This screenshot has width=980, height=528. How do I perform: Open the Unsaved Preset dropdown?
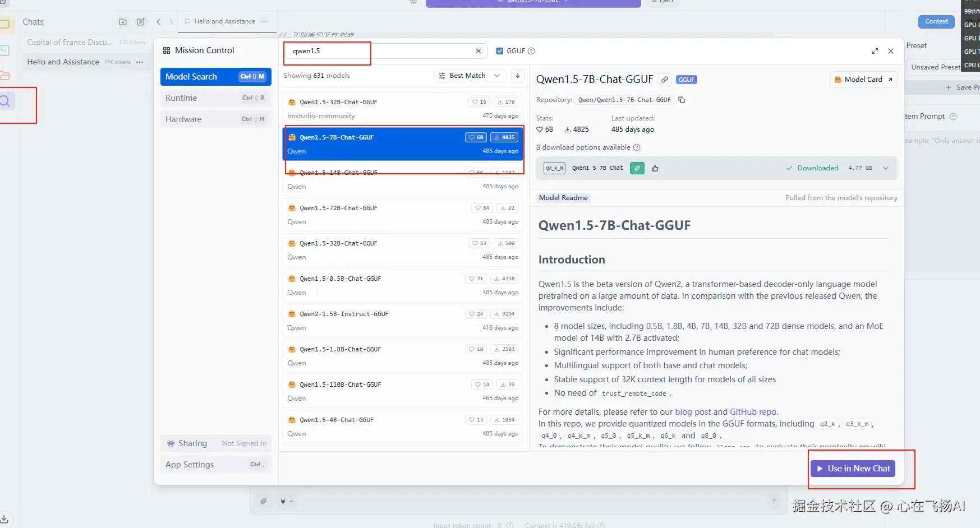(x=935, y=67)
